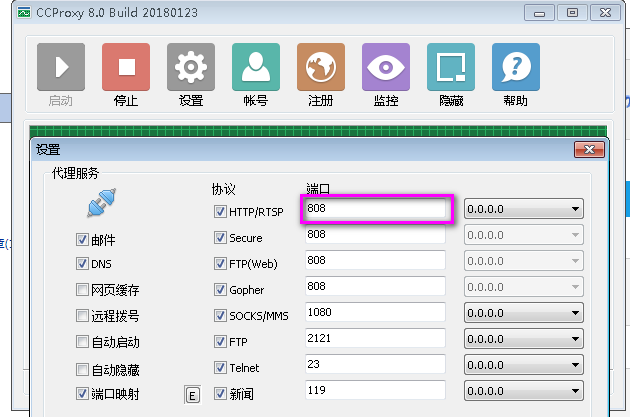The image size is (630, 417).
Task: Open 帐号 account manager icon
Action: pos(256,67)
